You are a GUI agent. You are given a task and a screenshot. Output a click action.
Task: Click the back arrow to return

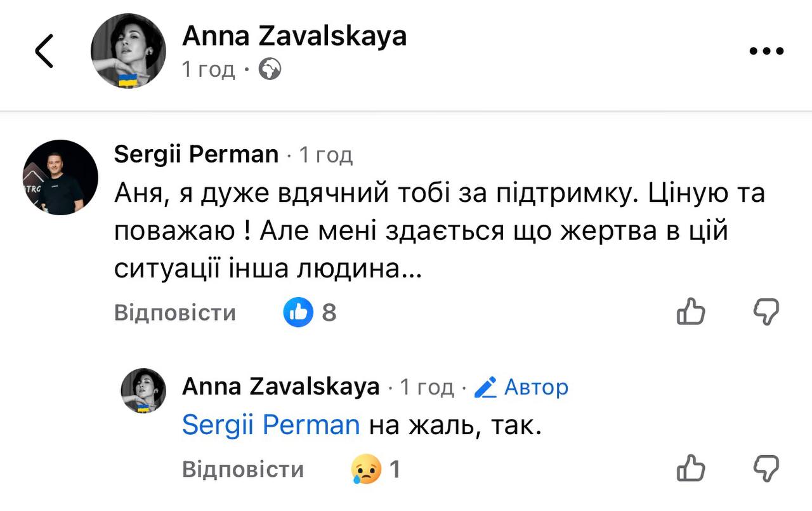pos(43,50)
